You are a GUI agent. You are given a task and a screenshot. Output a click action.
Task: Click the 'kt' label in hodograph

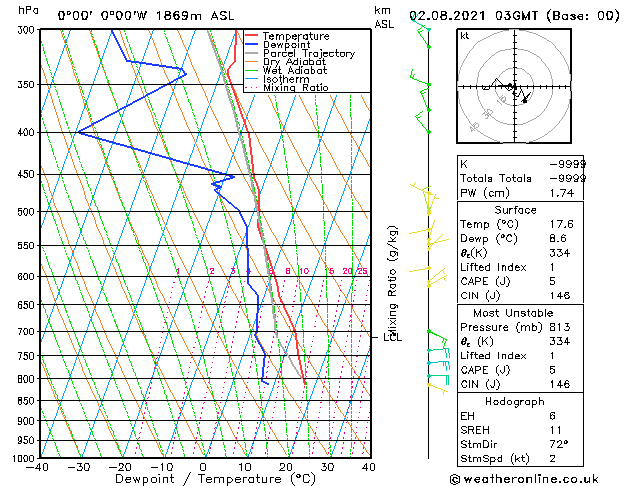[x=465, y=36]
